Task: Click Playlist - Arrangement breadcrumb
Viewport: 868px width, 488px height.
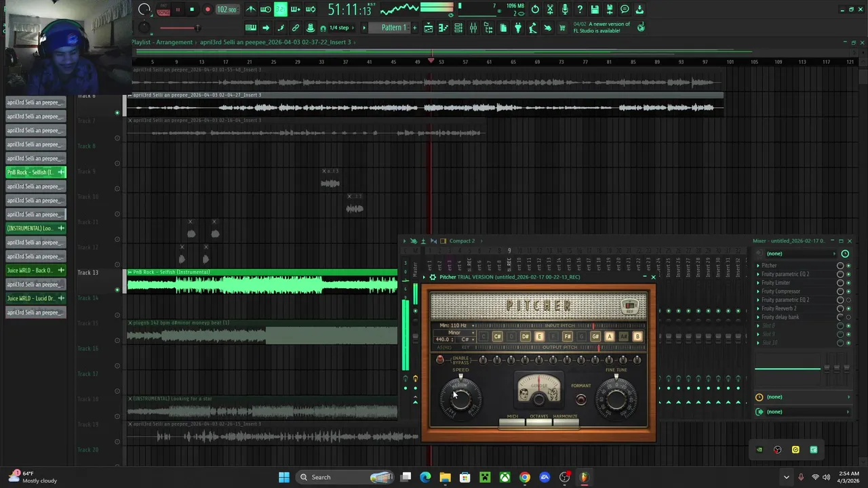Action: pos(162,42)
